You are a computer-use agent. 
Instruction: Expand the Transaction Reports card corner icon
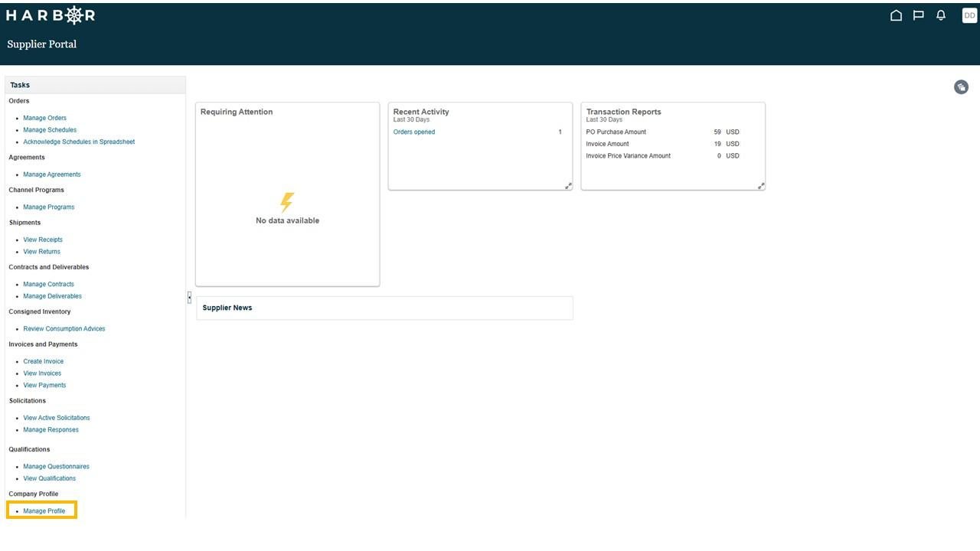click(x=761, y=186)
